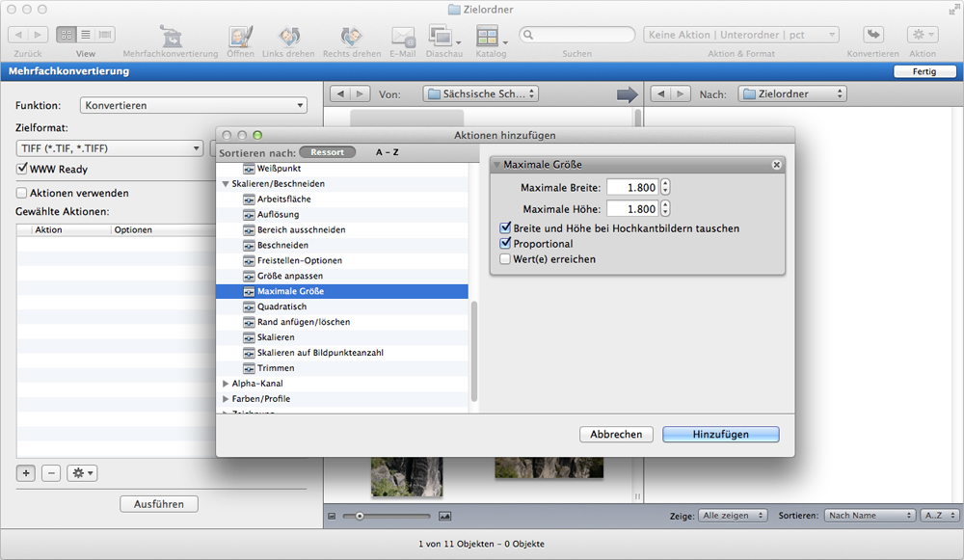This screenshot has height=560, width=964.
Task: Open the gear menu under Gewählte Aktionen
Action: [82, 473]
